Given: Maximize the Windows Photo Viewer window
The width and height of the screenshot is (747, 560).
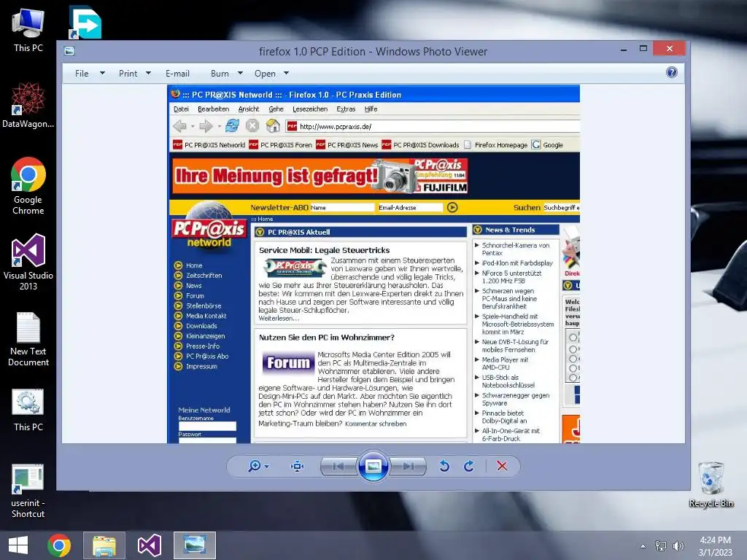Looking at the screenshot, I should (x=643, y=49).
